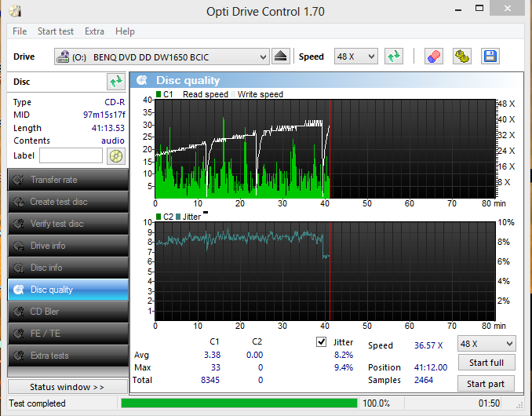Toggle the Jitter checkbox
Viewport: 532px width, 416px height.
click(x=321, y=341)
